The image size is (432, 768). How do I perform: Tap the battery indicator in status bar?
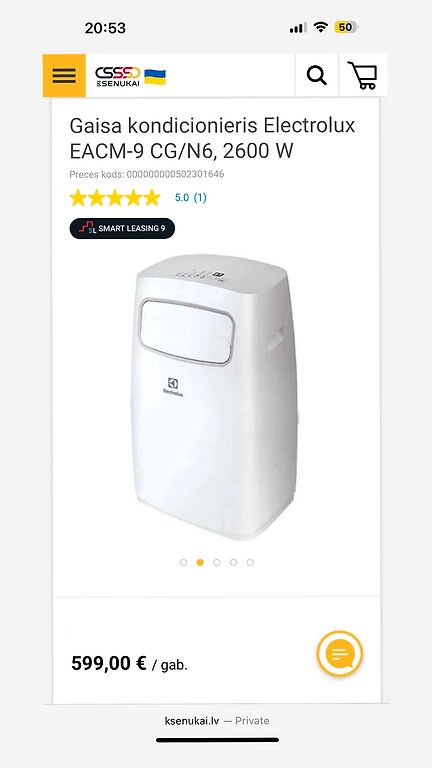(x=346, y=27)
